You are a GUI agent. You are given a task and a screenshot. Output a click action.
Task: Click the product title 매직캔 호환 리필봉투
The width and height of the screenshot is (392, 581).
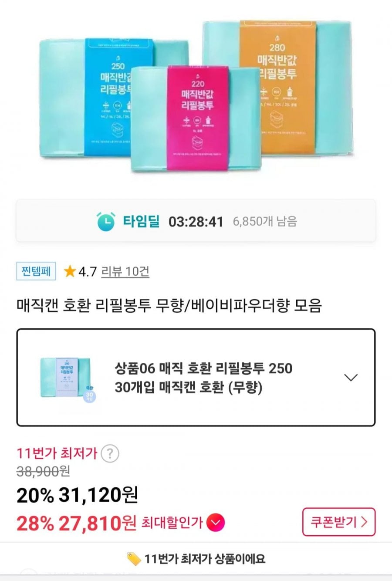click(169, 305)
